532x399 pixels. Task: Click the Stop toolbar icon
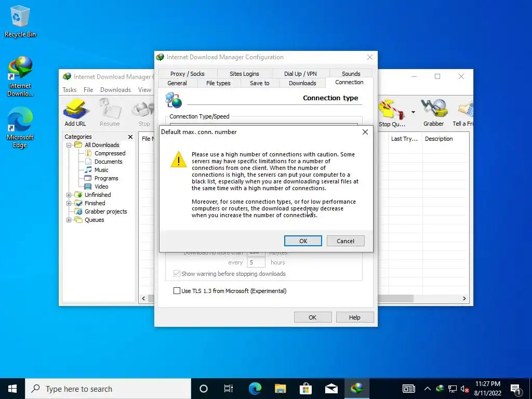(x=144, y=113)
